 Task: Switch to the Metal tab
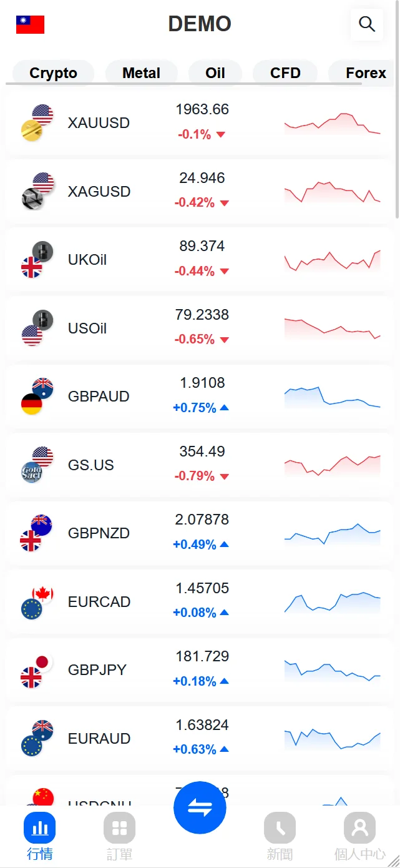click(x=141, y=73)
